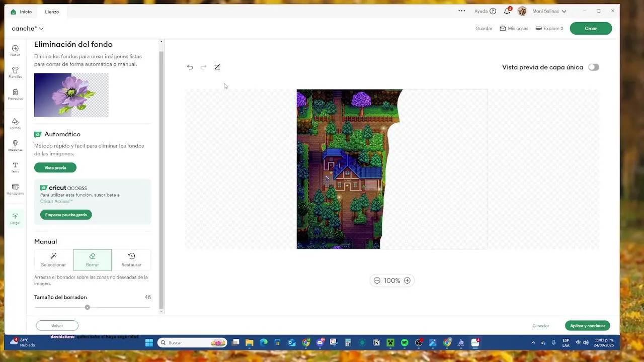Open the notifications bell
The width and height of the screenshot is (644, 362).
[507, 11]
